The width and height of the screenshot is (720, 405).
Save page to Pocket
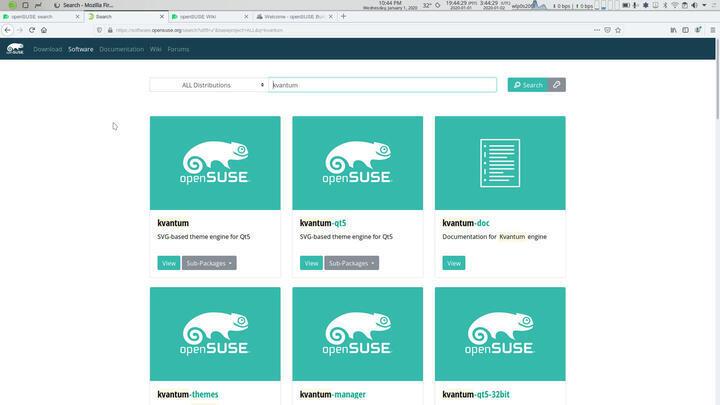607,30
